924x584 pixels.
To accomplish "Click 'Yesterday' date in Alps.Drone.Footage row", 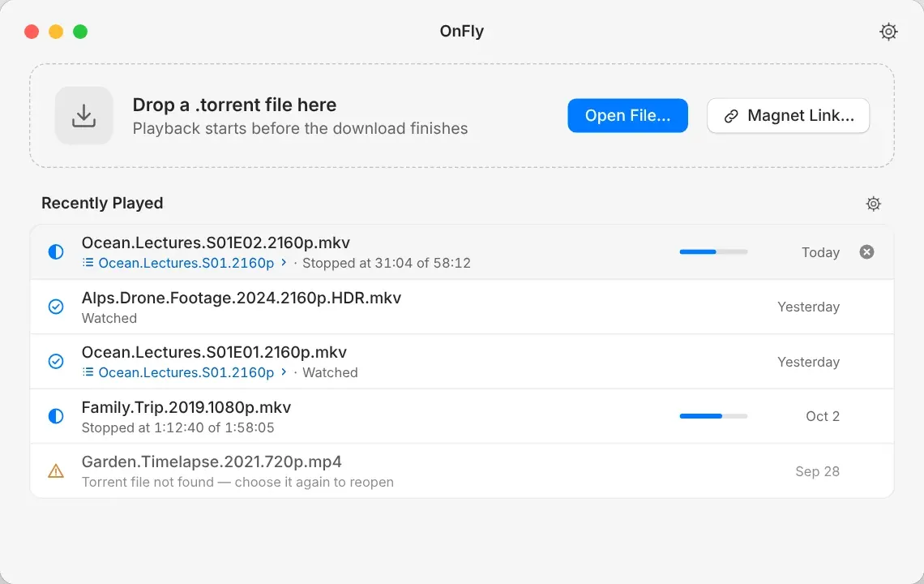I will pyautogui.click(x=809, y=307).
